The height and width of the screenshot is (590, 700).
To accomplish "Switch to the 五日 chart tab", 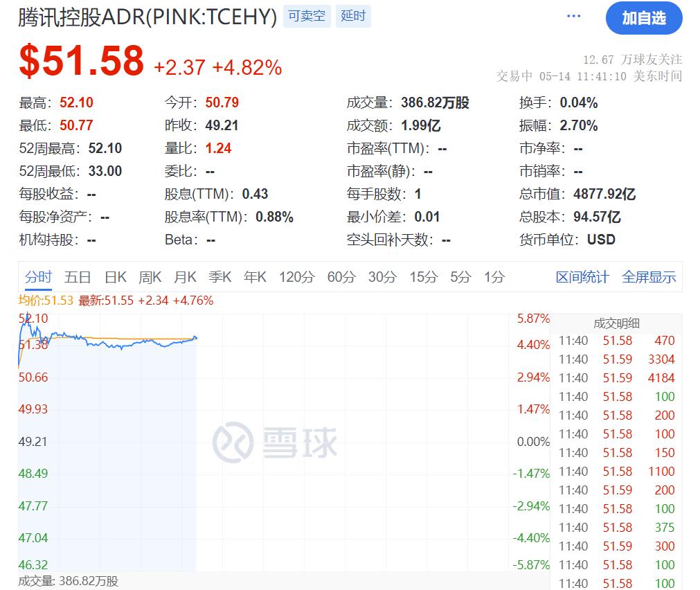I will [78, 277].
